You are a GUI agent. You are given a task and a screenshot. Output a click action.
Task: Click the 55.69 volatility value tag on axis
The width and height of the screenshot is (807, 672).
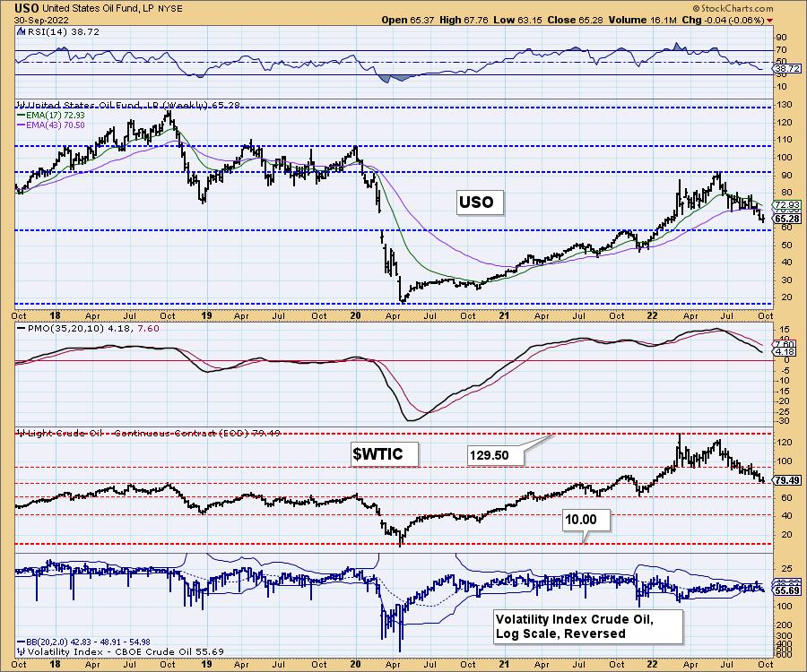pos(787,591)
